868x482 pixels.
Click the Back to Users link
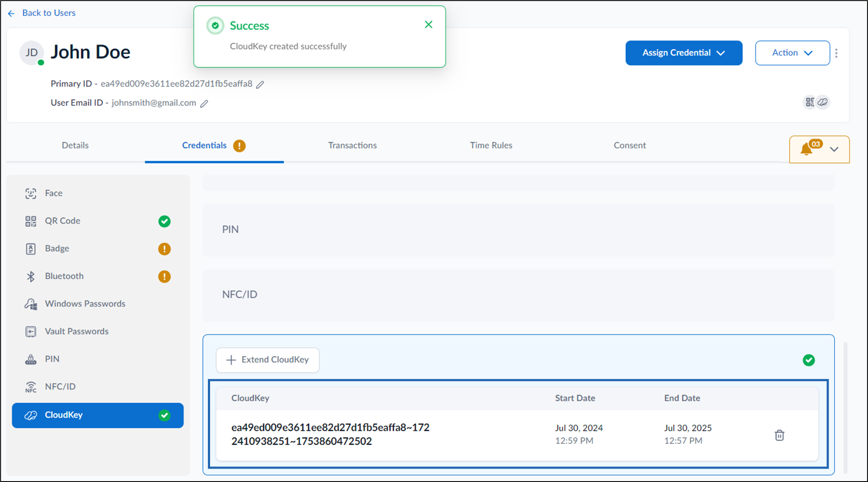[x=42, y=13]
